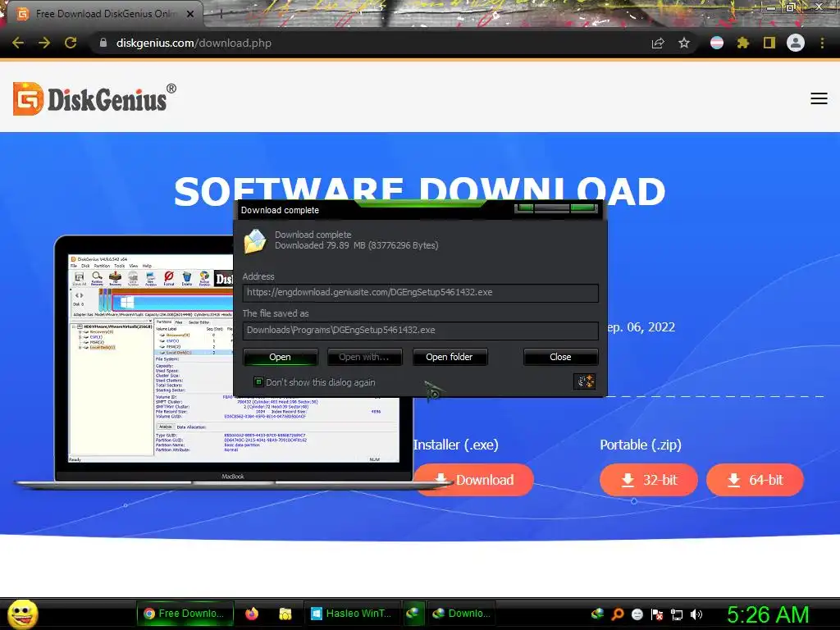Click the Portable (.zip) label

click(x=641, y=445)
